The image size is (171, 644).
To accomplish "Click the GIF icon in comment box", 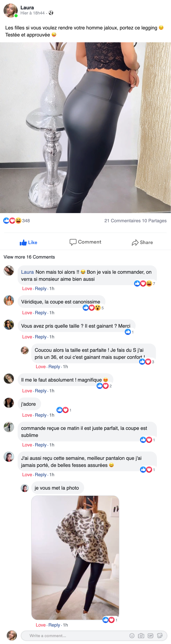I will 150,636.
